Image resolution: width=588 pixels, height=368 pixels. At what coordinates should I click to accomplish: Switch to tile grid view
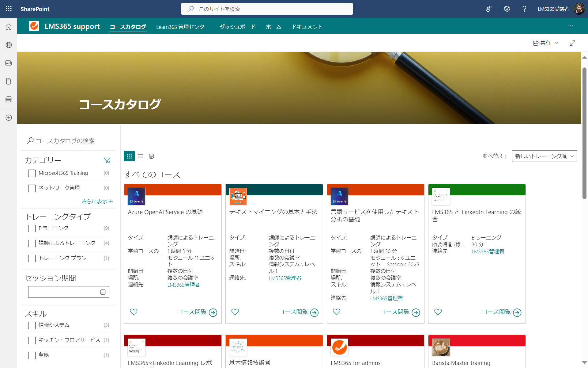click(x=129, y=156)
